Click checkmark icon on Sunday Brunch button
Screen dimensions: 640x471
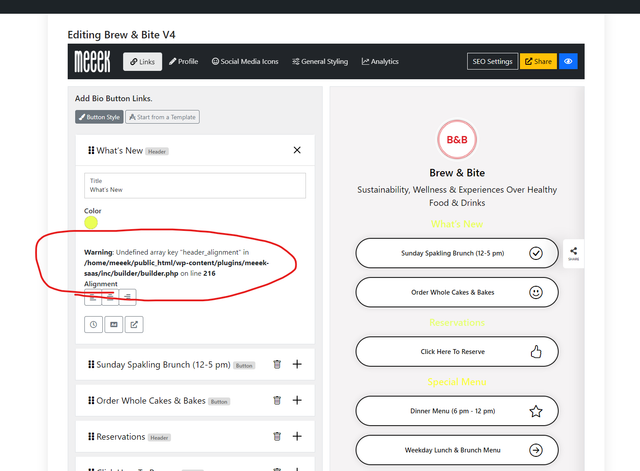click(x=536, y=253)
